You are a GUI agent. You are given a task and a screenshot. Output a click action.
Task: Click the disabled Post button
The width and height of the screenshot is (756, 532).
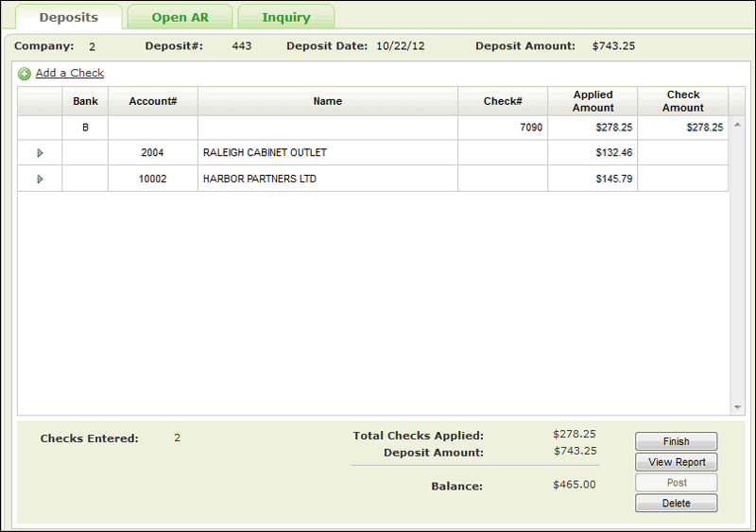point(676,482)
